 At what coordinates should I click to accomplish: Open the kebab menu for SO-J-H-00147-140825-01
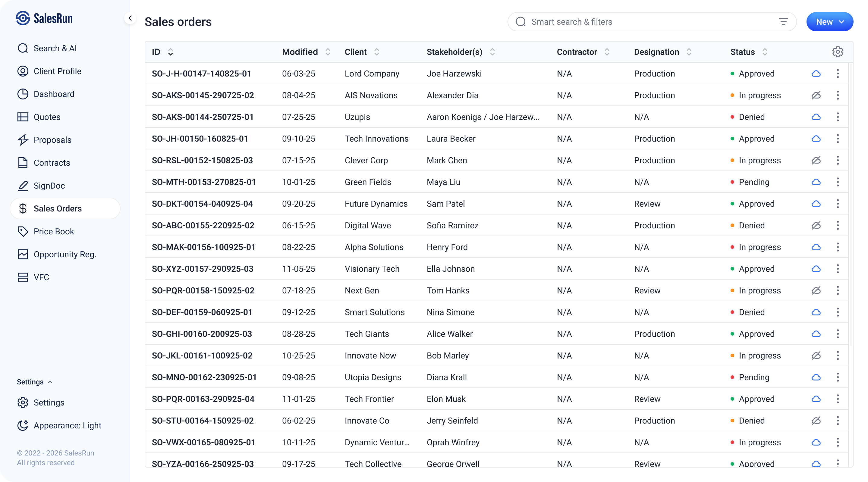pos(838,74)
